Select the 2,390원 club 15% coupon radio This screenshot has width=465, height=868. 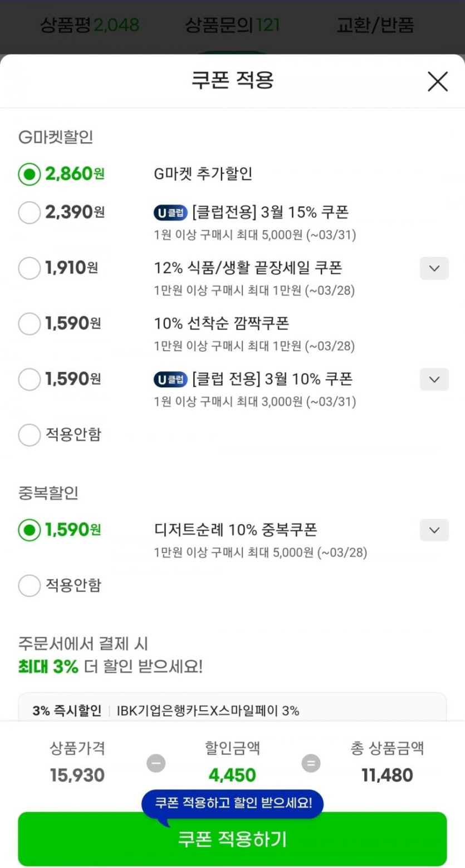click(x=30, y=212)
